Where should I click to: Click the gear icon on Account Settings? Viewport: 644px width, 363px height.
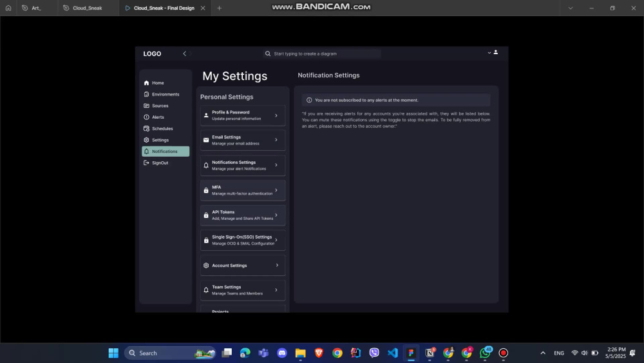[x=206, y=266]
